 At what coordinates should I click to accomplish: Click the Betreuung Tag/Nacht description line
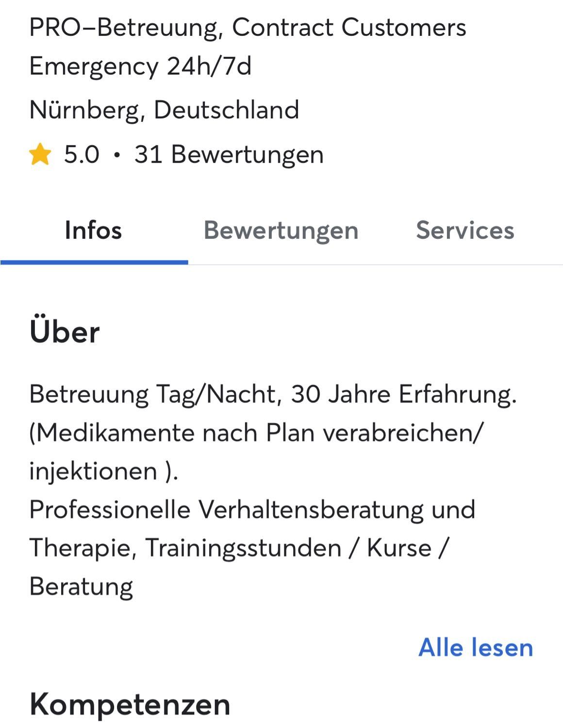[273, 394]
